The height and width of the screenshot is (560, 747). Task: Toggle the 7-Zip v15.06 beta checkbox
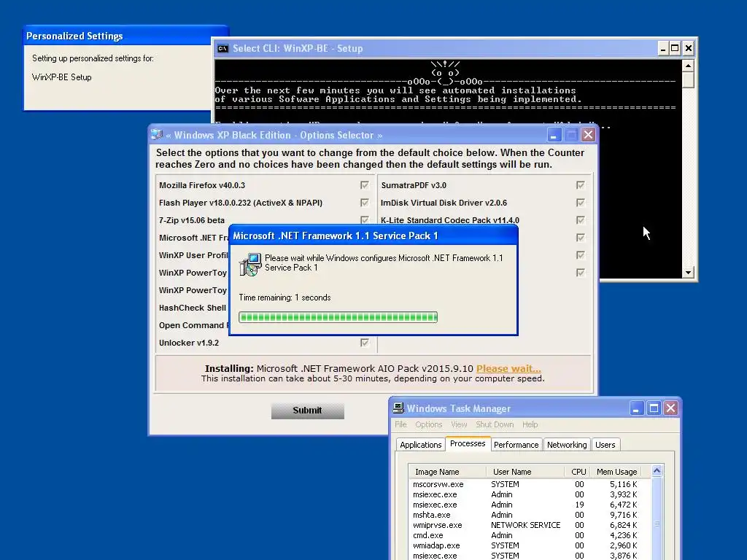click(x=365, y=220)
